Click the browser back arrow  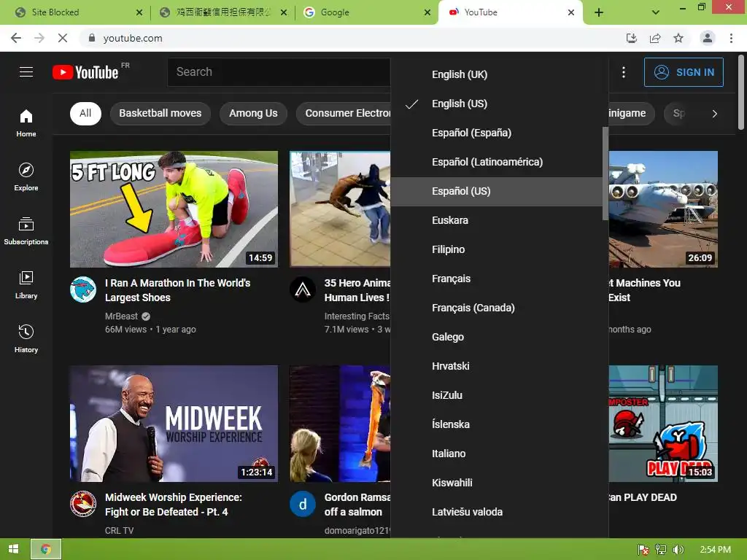(x=16, y=38)
